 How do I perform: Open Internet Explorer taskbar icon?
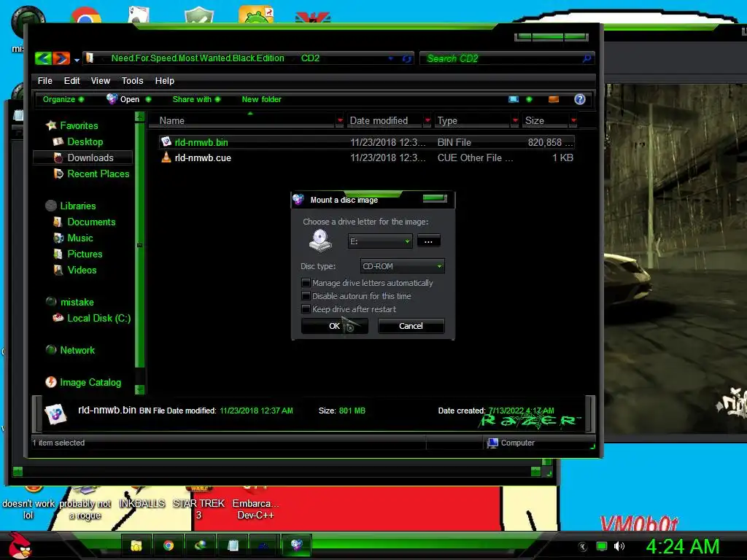point(200,545)
